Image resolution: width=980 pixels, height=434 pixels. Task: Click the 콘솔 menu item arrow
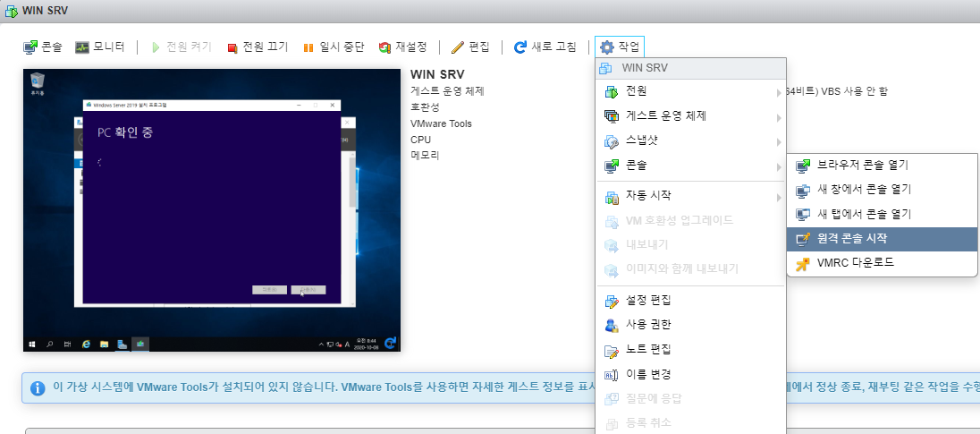point(780,167)
